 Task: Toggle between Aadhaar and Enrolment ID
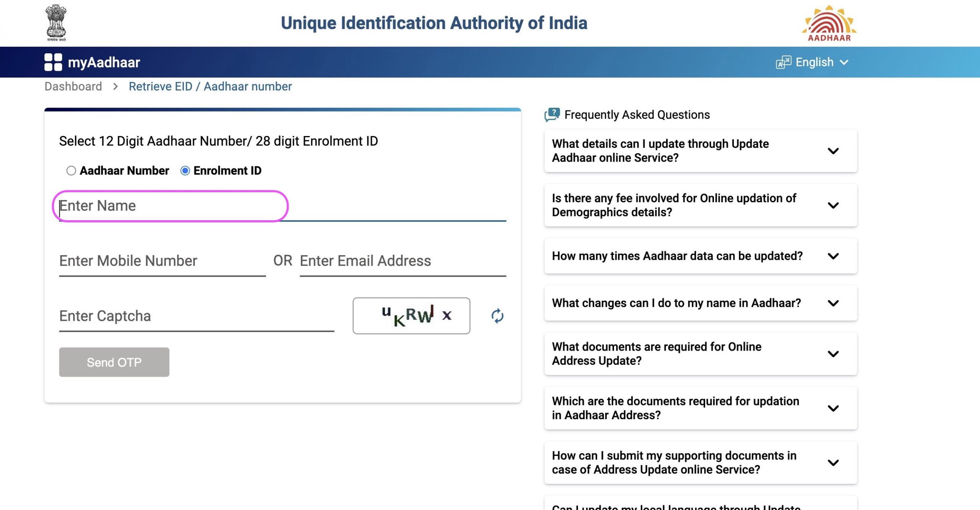point(71,170)
